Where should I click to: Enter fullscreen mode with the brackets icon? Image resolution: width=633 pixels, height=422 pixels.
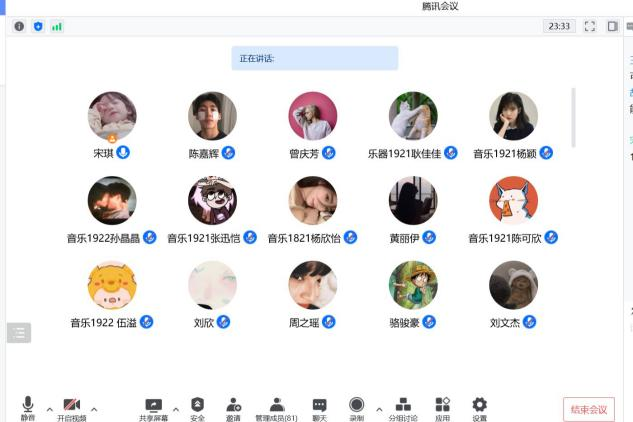(590, 26)
